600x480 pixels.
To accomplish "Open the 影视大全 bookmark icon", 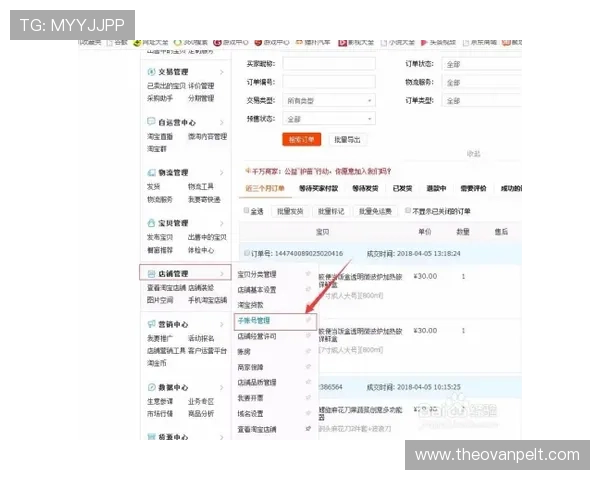I will point(342,42).
